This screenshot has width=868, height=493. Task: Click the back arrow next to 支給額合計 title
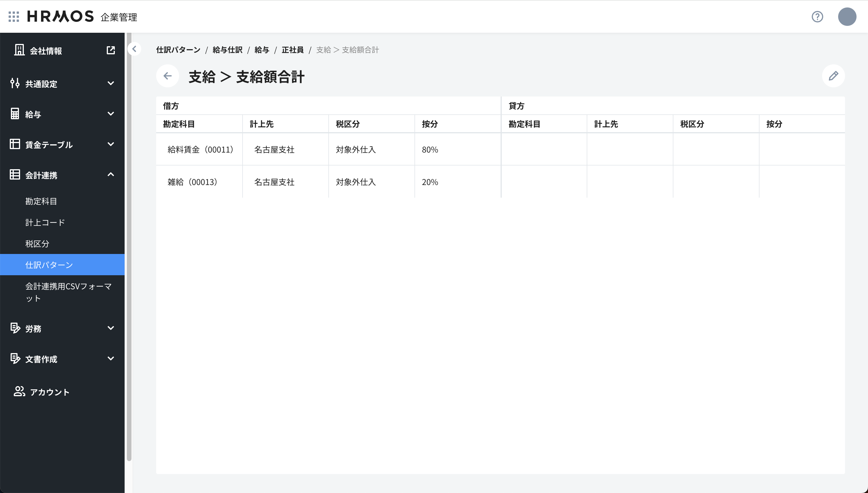(x=167, y=76)
